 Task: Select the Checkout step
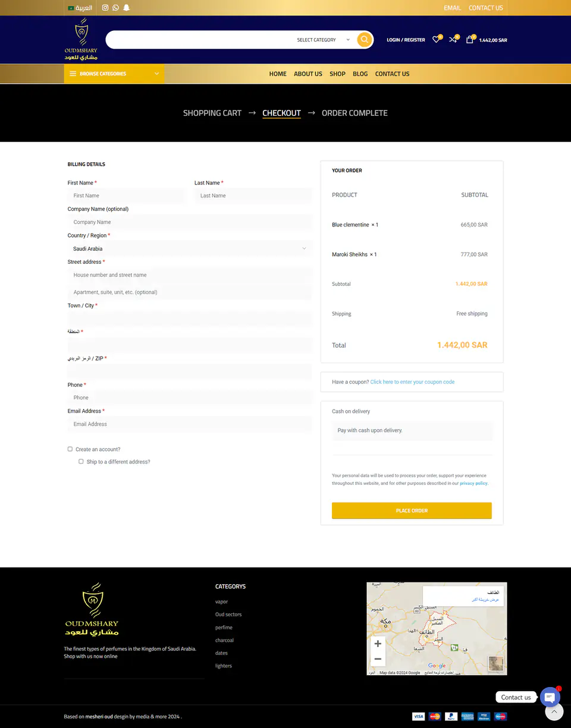(281, 113)
